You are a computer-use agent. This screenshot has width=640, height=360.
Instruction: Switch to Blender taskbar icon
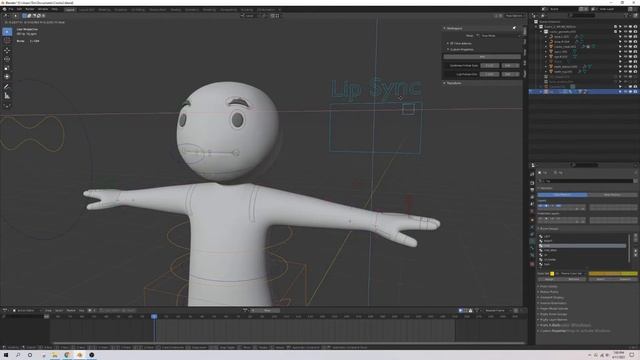tap(80, 355)
